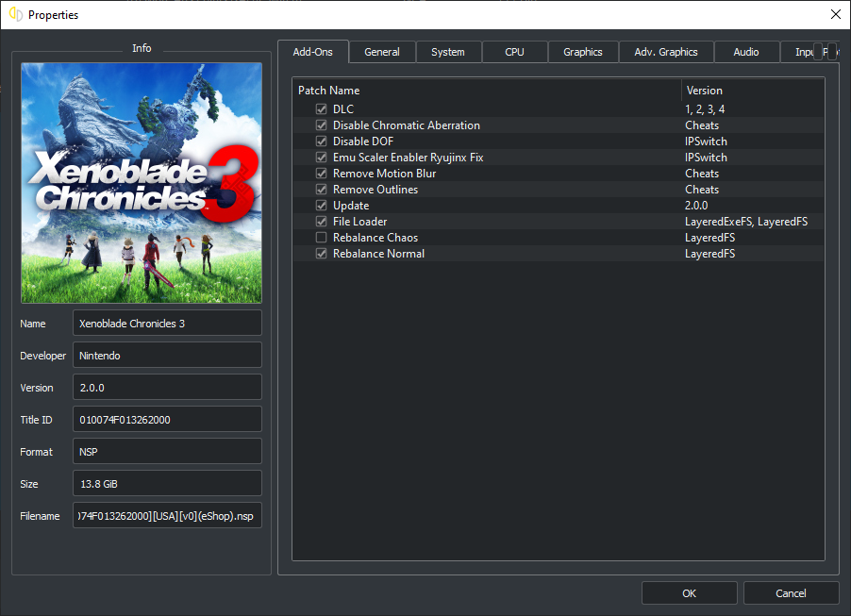This screenshot has width=851, height=616.
Task: Click the 'IPSwitch' cell for Disable DOF
Action: pos(706,142)
